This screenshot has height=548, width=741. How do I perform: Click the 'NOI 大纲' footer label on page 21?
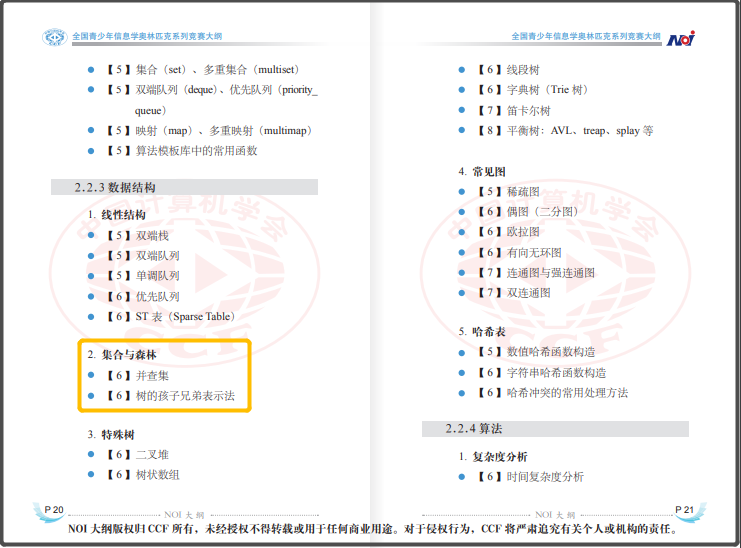coord(555,515)
